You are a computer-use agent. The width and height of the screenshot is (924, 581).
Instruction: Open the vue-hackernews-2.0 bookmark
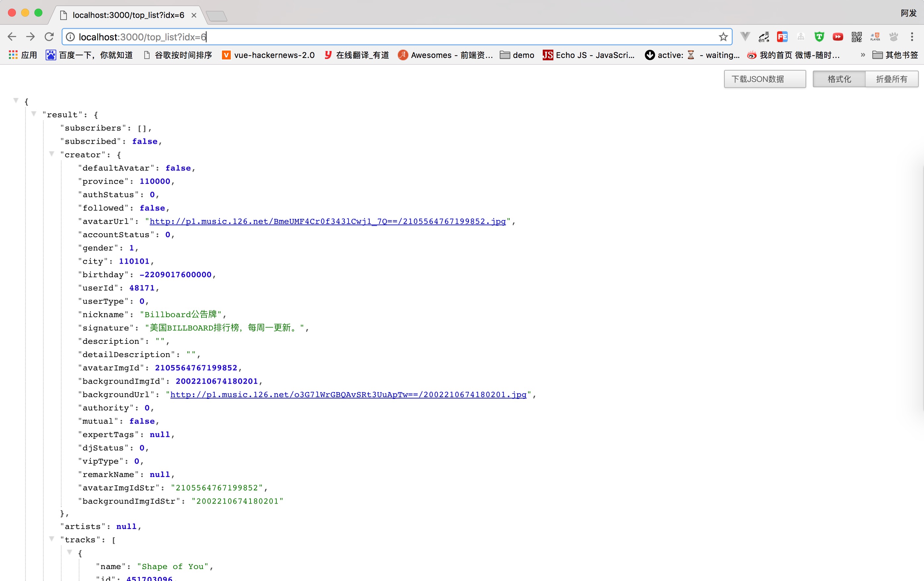(x=268, y=55)
